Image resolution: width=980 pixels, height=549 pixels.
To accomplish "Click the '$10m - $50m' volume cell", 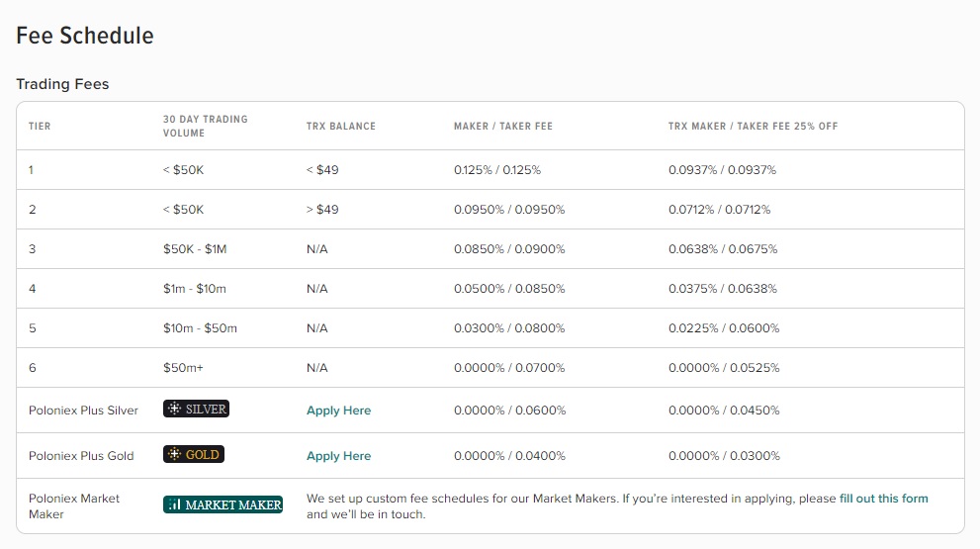I will (x=200, y=328).
